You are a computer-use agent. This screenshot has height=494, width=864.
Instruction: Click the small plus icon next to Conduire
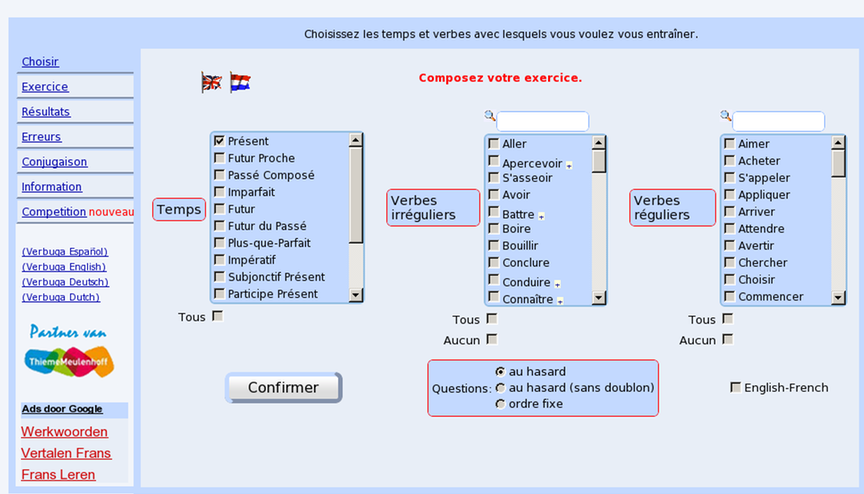point(557,284)
